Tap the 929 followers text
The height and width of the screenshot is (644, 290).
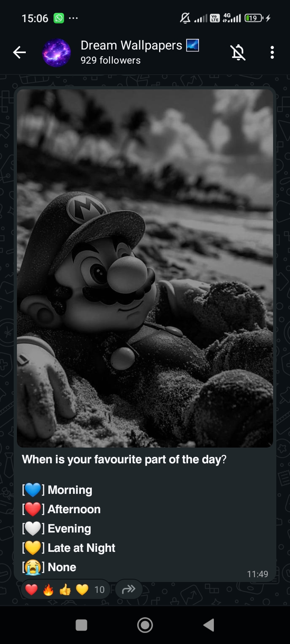click(110, 60)
